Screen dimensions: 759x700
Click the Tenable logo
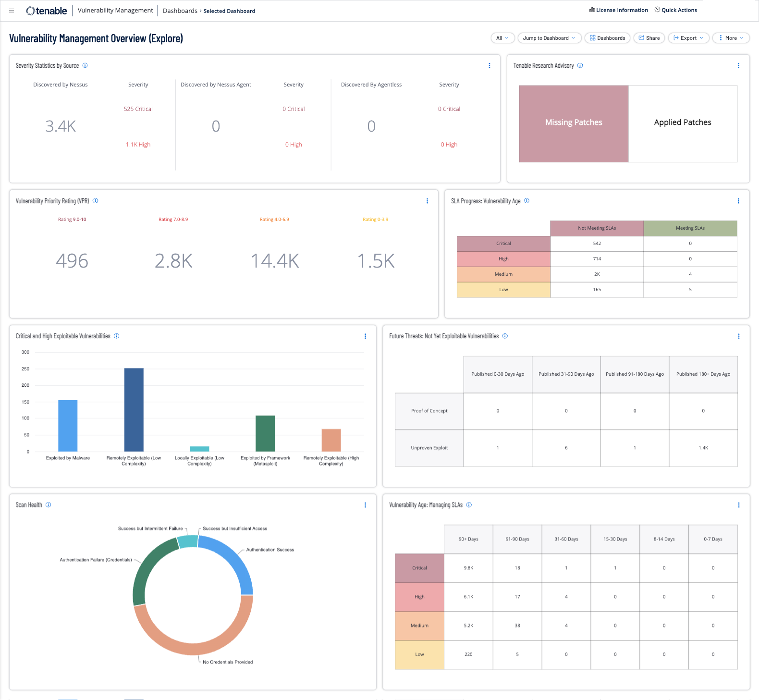(47, 11)
